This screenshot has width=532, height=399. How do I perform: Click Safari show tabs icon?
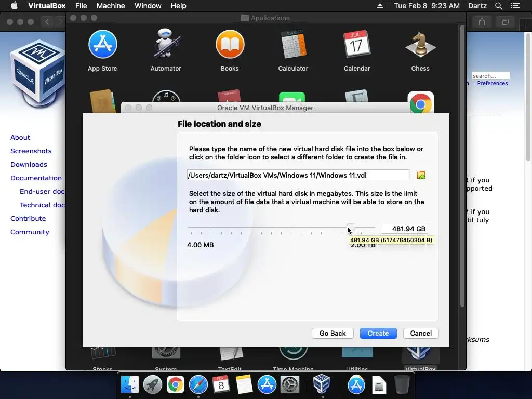point(505,22)
